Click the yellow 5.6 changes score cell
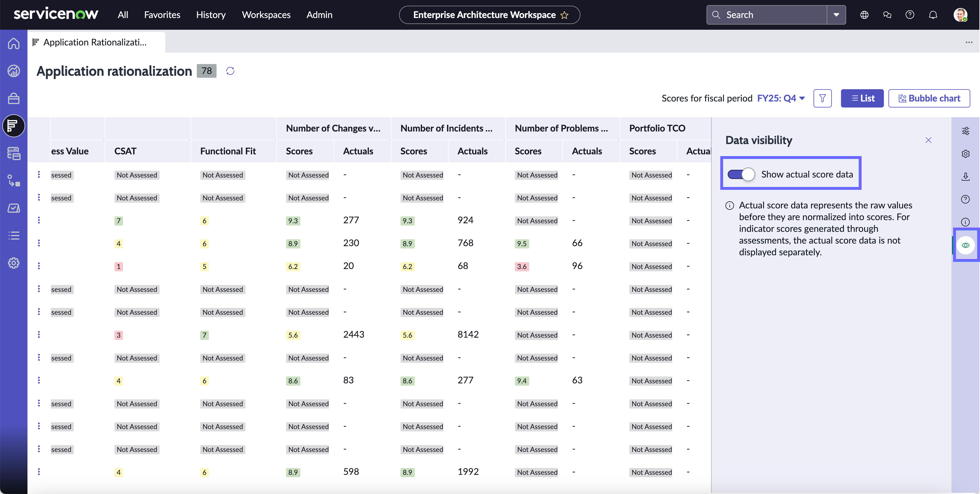Viewport: 980px width, 494px height. [293, 335]
